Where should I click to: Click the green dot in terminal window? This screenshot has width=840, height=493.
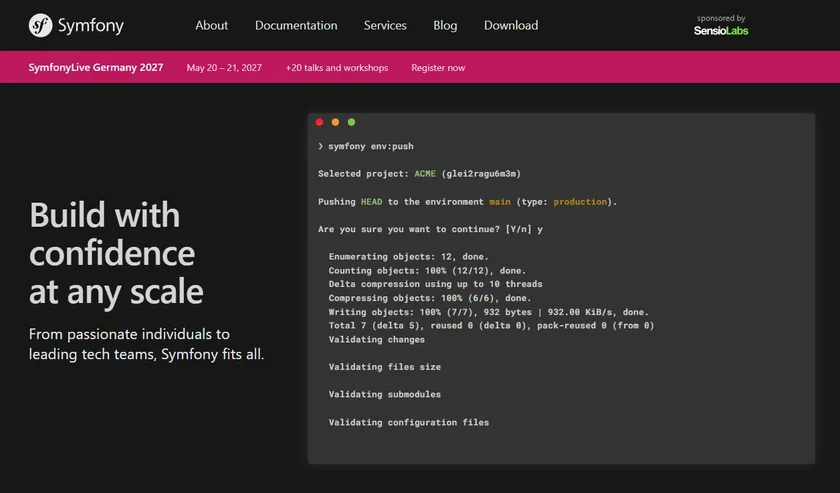pos(351,122)
